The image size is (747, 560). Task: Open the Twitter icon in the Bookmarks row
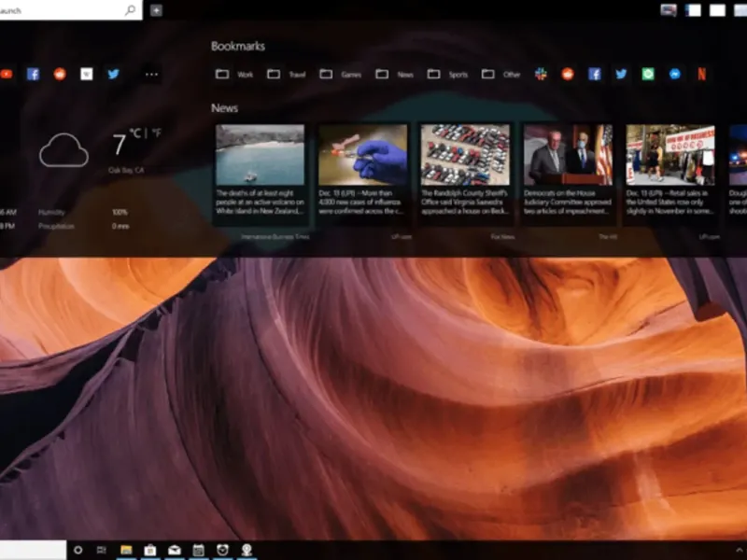[x=621, y=74]
